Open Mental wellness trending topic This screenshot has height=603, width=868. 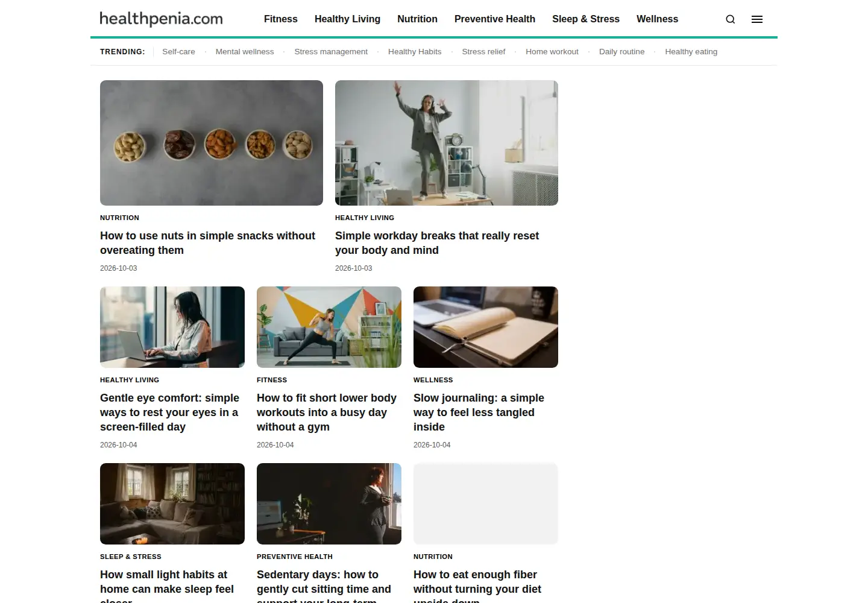(x=245, y=52)
